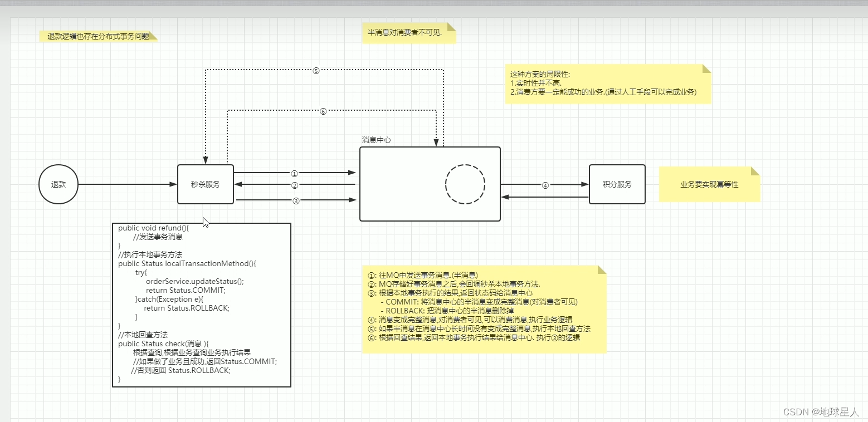The height and width of the screenshot is (422, 868).
Task: Click the ① label on the arrow
Action: pyautogui.click(x=295, y=173)
